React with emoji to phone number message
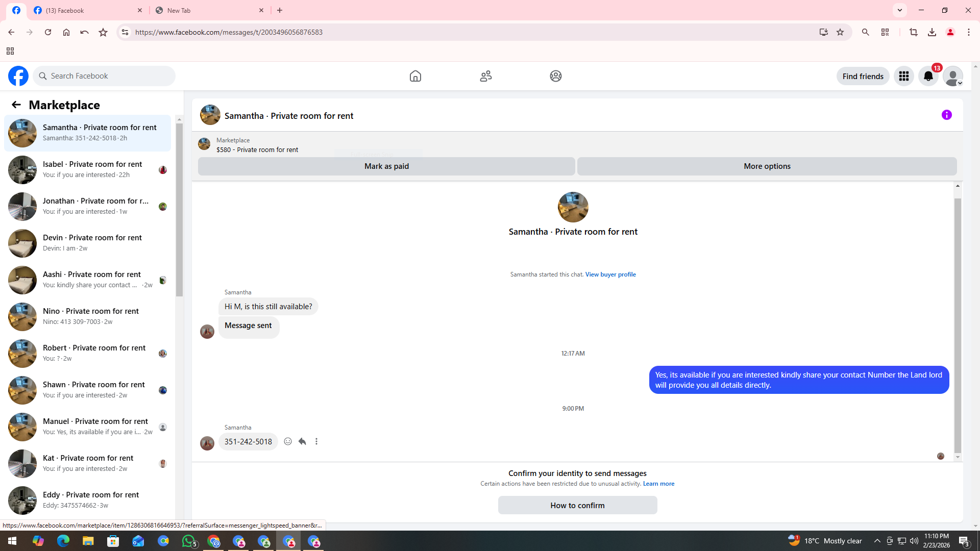 tap(288, 441)
